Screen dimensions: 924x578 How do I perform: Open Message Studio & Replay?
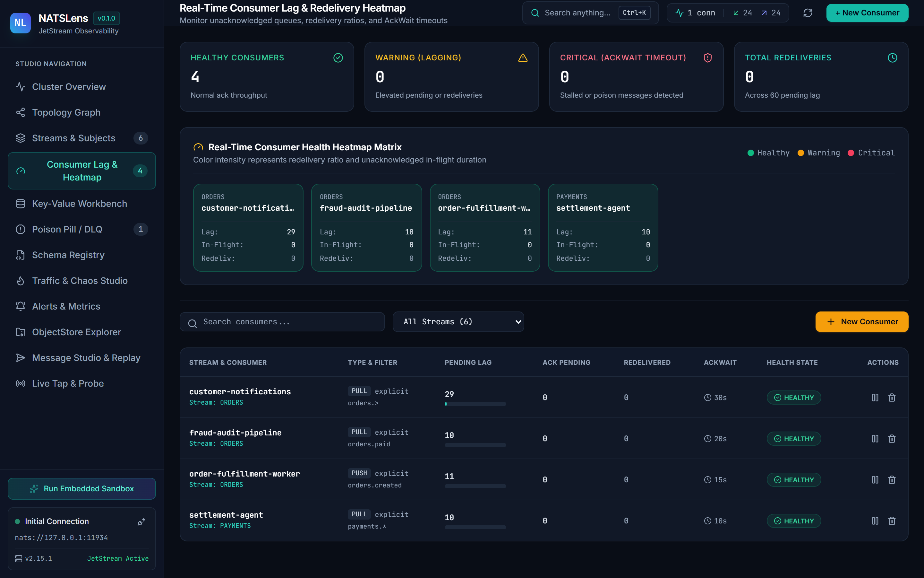[x=82, y=358]
